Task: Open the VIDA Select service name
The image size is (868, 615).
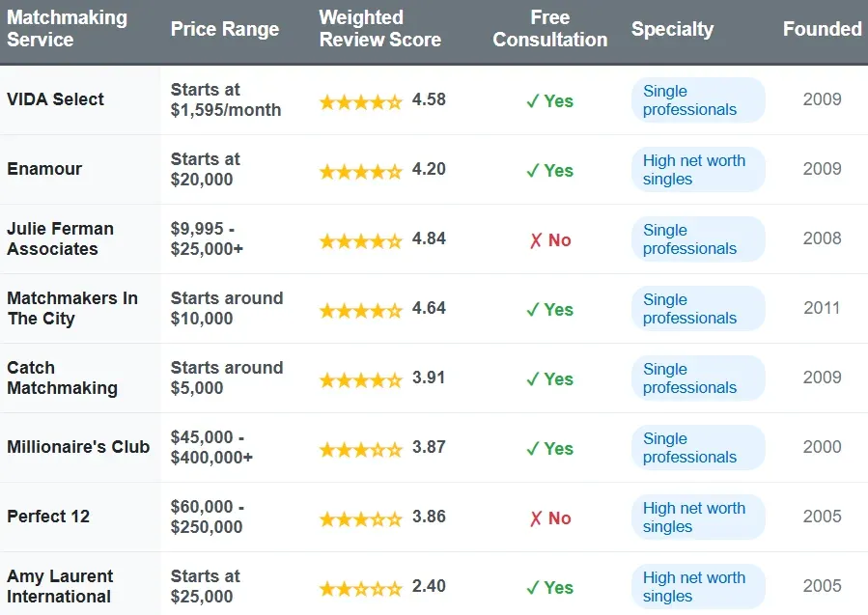Action: pyautogui.click(x=55, y=99)
